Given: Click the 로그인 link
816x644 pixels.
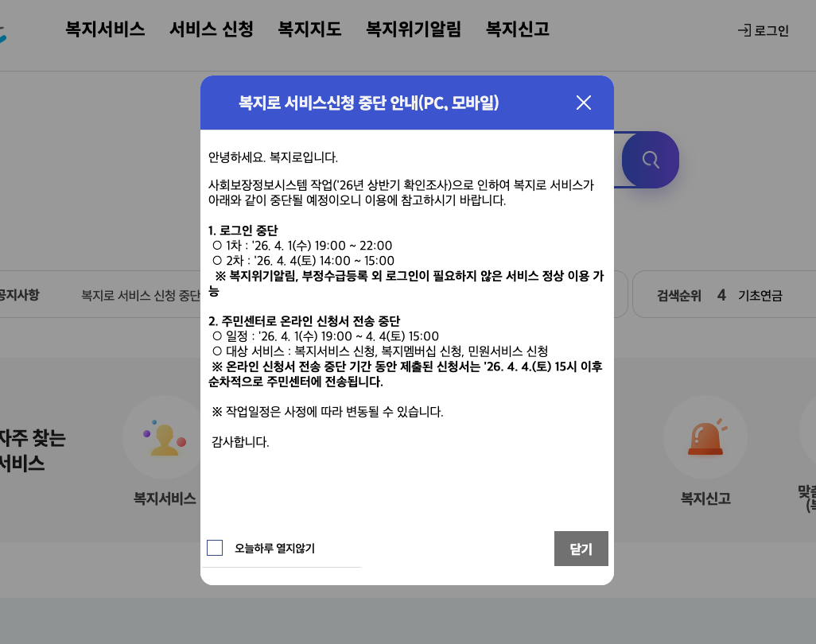Looking at the screenshot, I should tap(764, 31).
